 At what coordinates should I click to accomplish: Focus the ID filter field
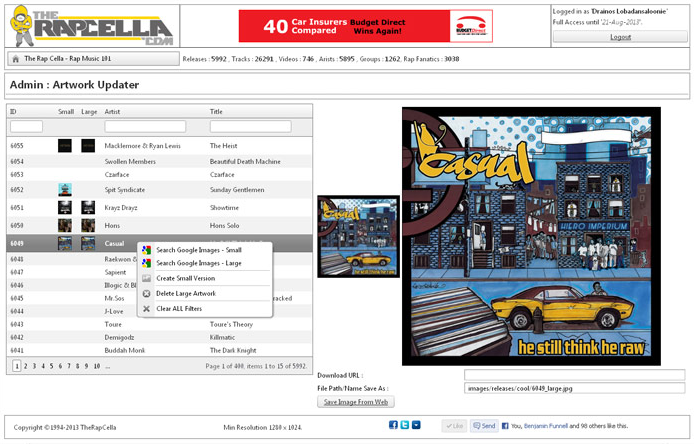[x=27, y=127]
